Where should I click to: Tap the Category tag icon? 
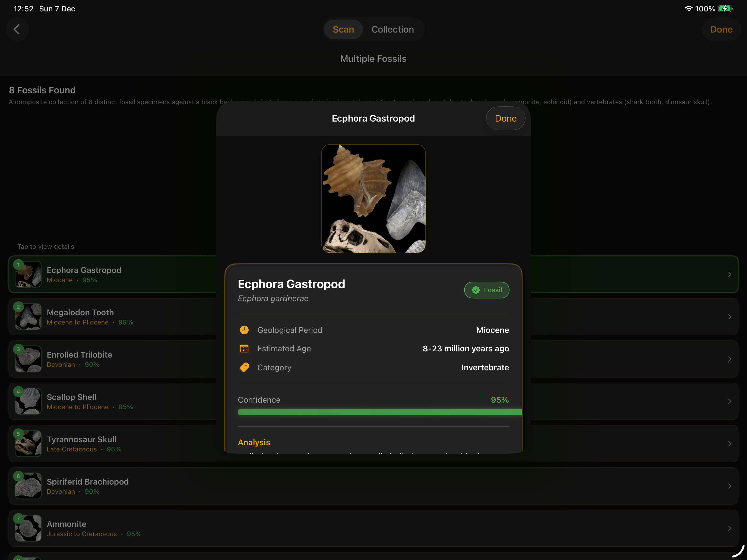click(x=244, y=367)
